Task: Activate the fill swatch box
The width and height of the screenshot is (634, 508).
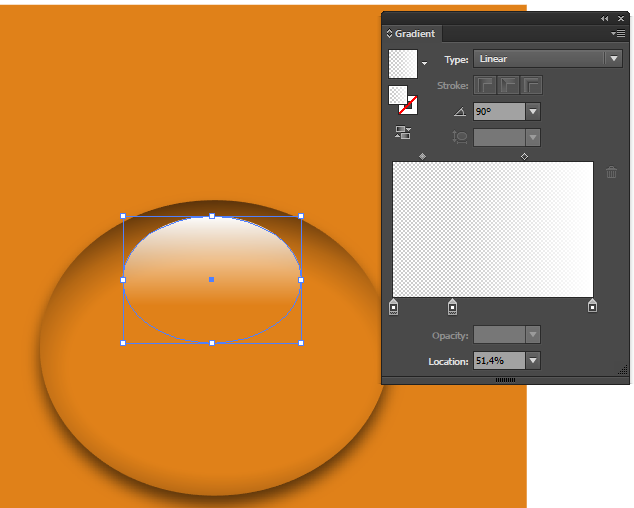Action: pos(398,95)
